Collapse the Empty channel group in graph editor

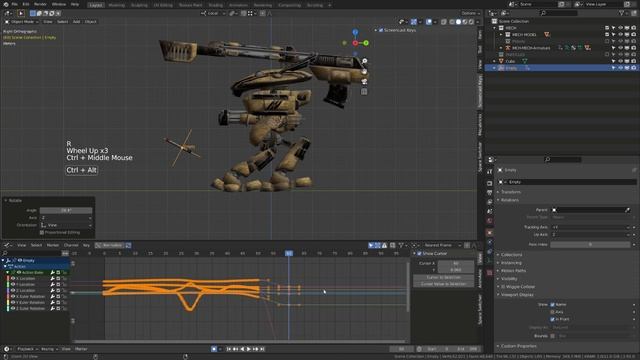click(x=3, y=260)
